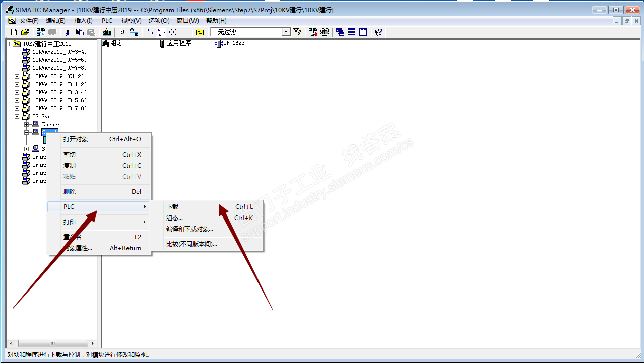Choose 删除 in context menu
The width and height of the screenshot is (644, 363).
coord(99,192)
